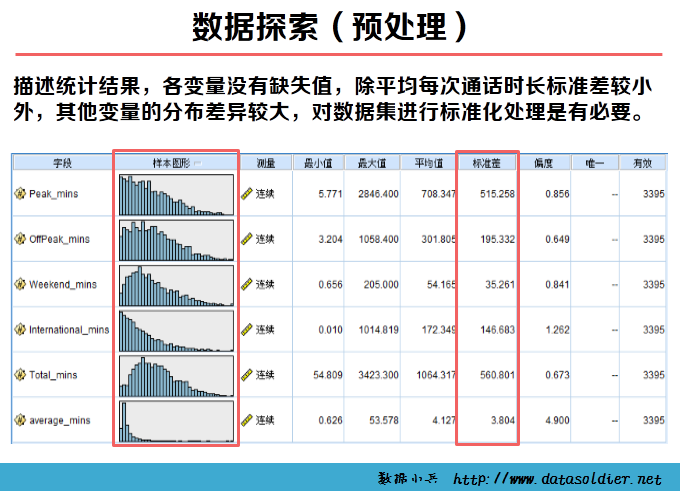Image resolution: width=680 pixels, height=491 pixels.
Task: Click the Peak_mins field icon
Action: pos(20,193)
